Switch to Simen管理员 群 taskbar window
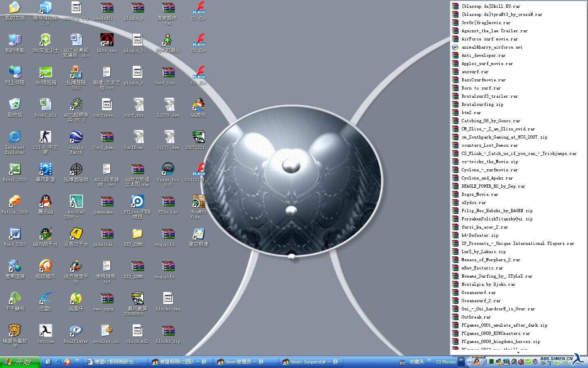 (x=245, y=362)
